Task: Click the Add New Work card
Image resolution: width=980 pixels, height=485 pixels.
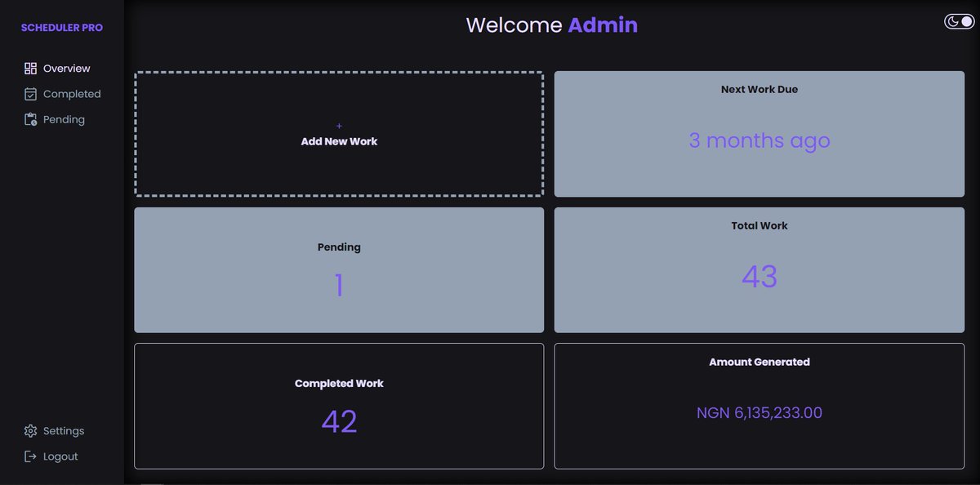Action: [339, 134]
